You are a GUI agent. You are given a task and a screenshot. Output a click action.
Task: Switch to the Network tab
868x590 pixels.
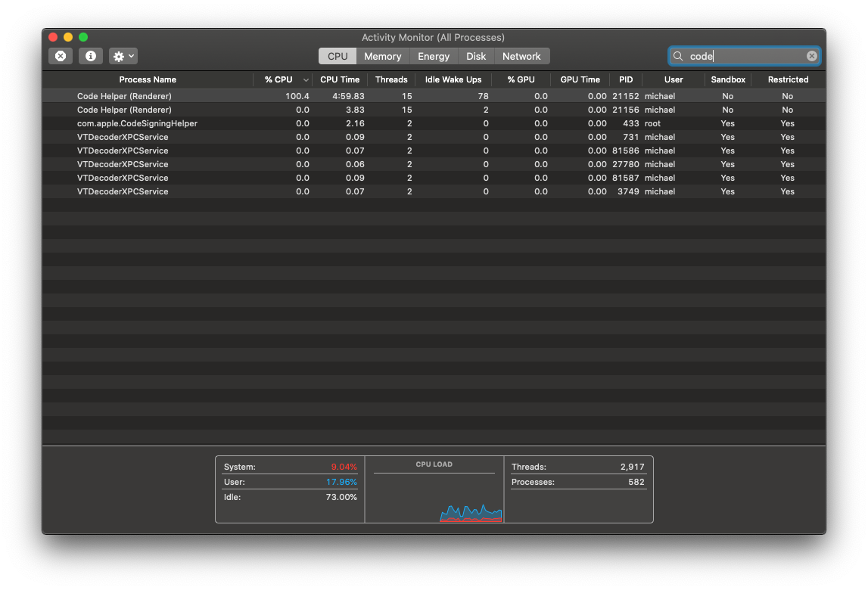point(521,55)
